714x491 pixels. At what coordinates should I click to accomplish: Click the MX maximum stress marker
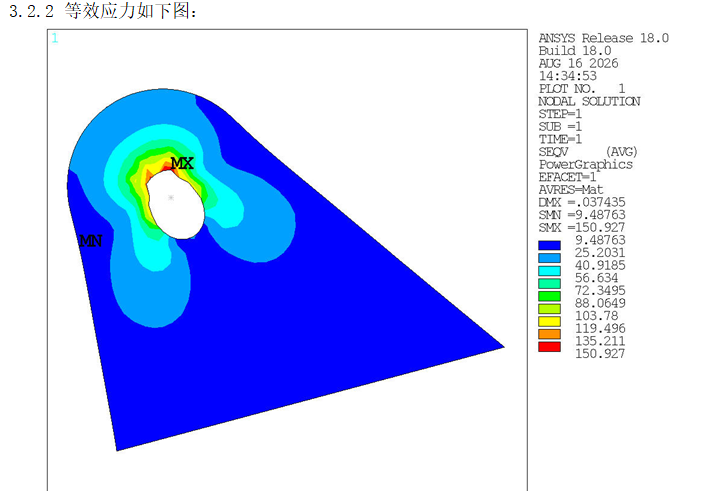[182, 163]
